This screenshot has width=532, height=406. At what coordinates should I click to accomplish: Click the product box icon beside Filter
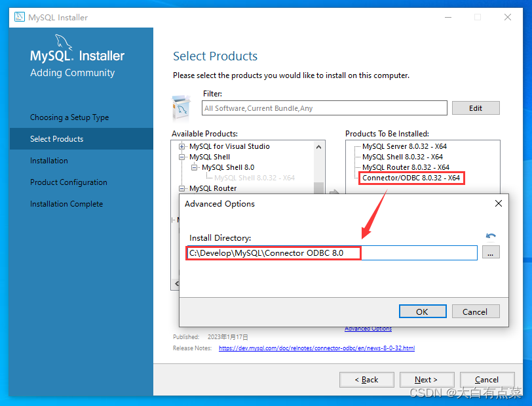click(181, 108)
